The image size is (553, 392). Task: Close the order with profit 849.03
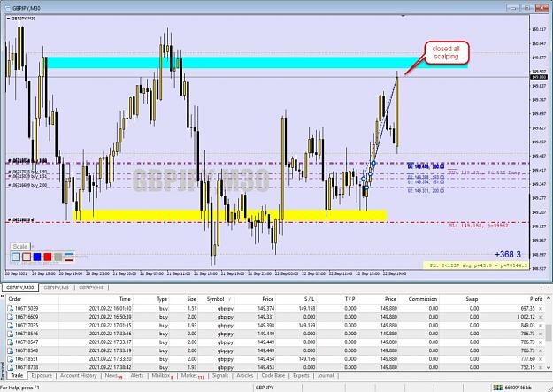541,326
